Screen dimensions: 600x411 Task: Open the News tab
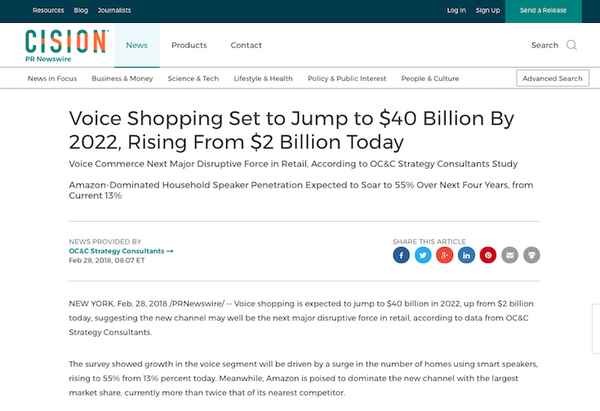tap(137, 45)
